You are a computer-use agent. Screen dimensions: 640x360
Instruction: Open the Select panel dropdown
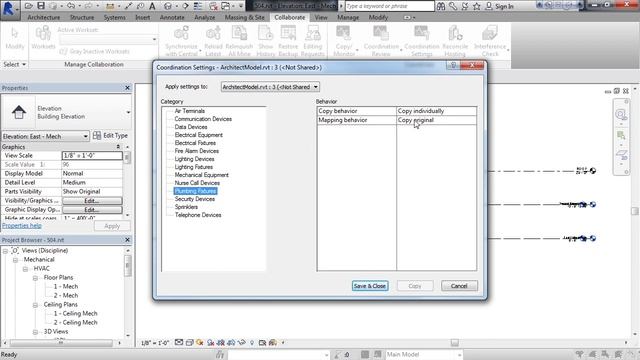click(15, 64)
